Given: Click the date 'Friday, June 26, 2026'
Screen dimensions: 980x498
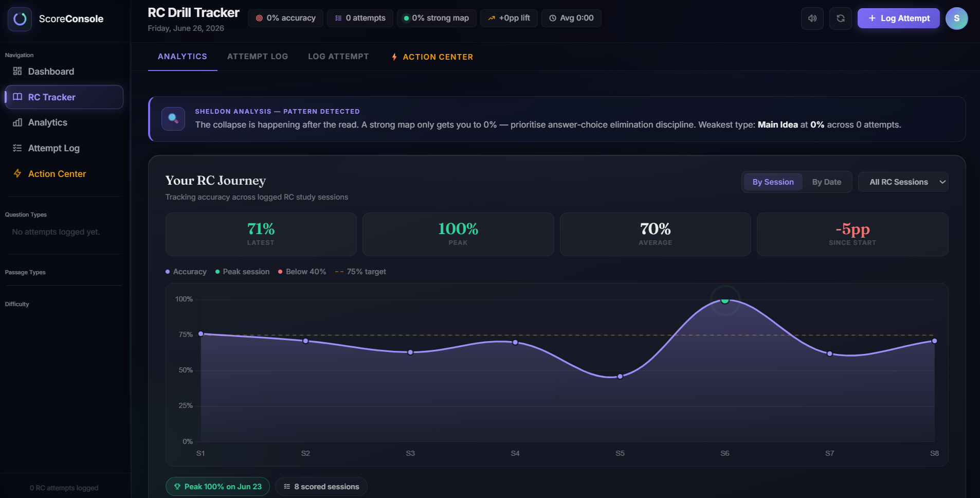Looking at the screenshot, I should (186, 28).
